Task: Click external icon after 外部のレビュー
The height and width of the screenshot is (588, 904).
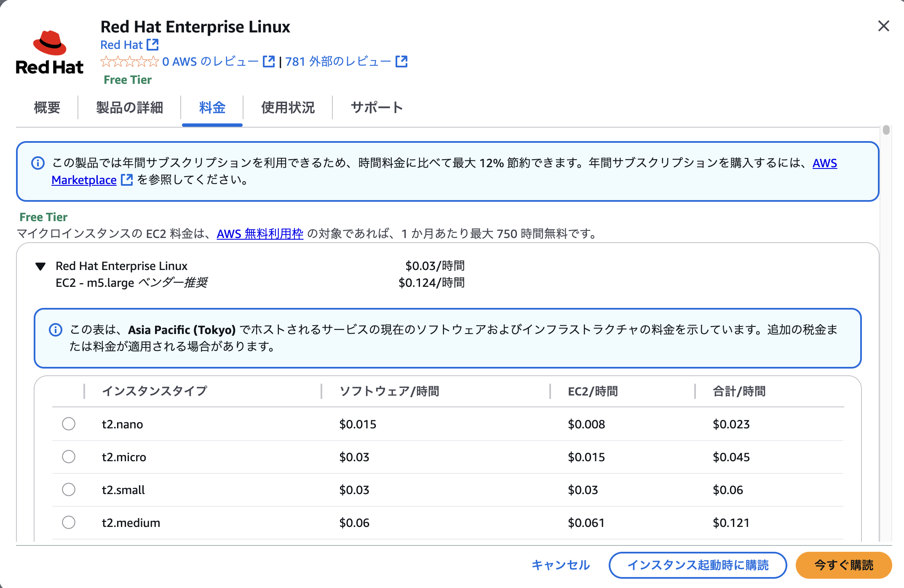Action: click(x=401, y=61)
